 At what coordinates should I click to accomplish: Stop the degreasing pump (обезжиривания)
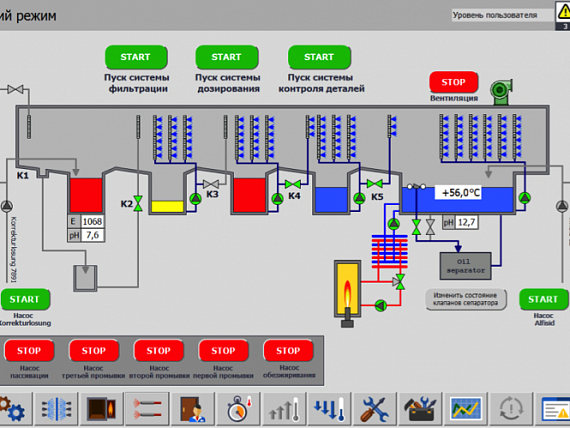point(288,351)
